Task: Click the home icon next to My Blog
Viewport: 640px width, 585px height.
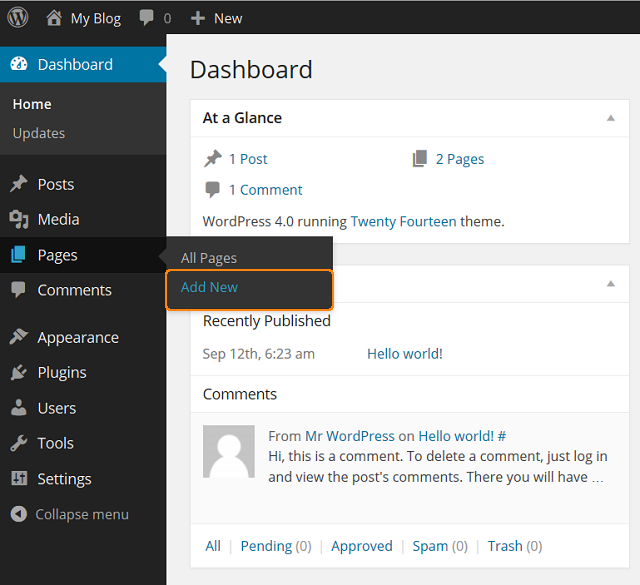Action: 54,18
